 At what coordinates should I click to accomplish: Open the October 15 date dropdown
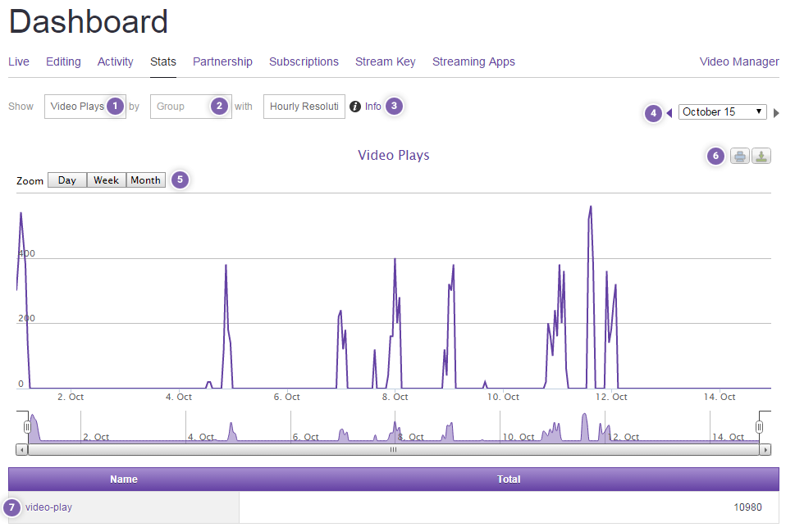(722, 111)
